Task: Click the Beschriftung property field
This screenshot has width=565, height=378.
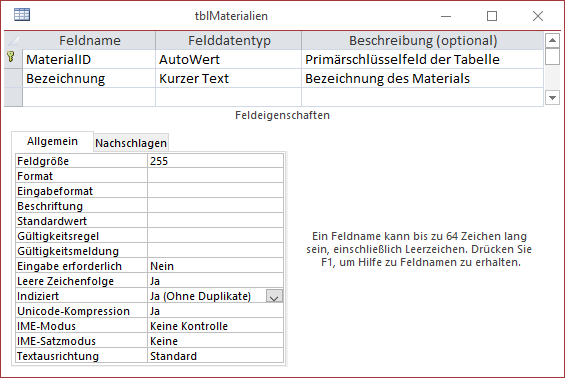Action: [x=215, y=206]
